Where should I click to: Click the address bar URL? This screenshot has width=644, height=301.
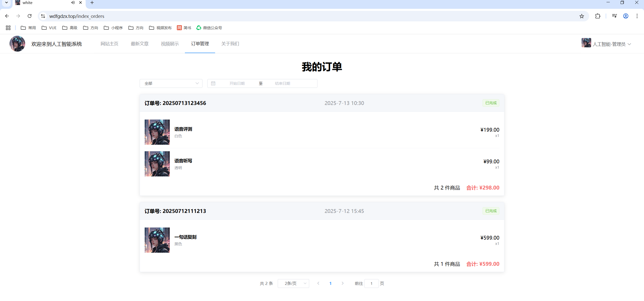tap(77, 16)
